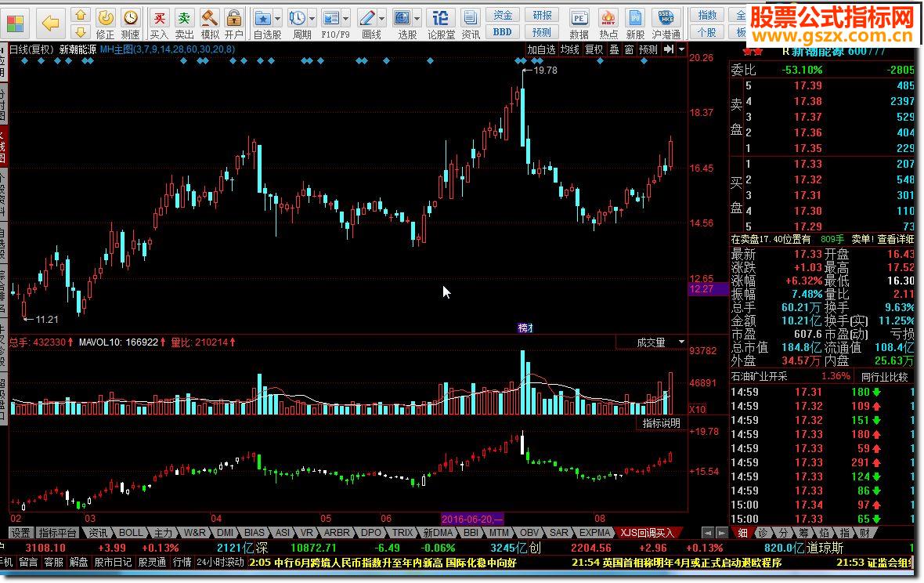924x583 pixels.
Task: Launch 模拟 trading gavel icon
Action: [x=209, y=22]
